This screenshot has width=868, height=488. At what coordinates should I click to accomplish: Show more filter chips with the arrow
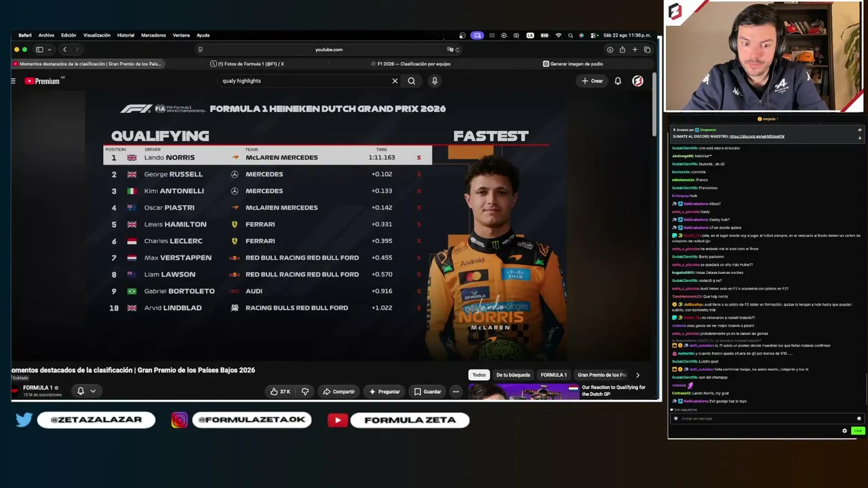click(637, 375)
